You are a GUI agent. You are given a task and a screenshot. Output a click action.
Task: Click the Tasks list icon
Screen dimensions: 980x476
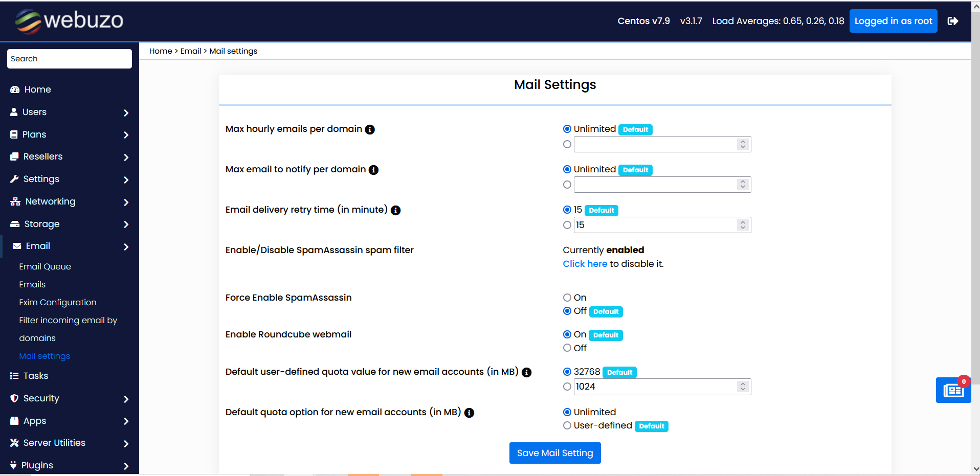coord(14,376)
